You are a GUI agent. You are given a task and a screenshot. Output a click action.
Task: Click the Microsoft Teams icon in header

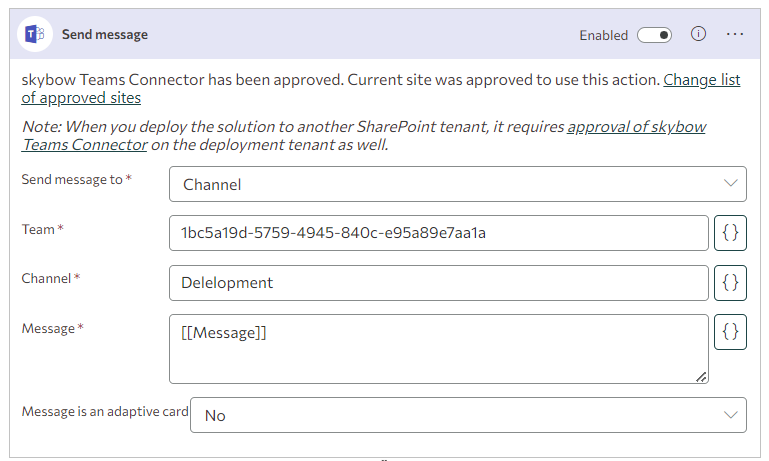click(x=35, y=34)
